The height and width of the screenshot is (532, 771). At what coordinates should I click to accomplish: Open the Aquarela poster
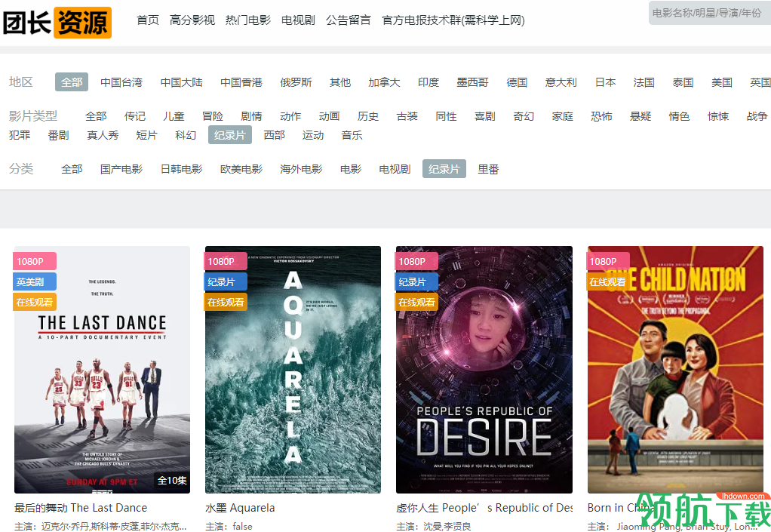click(293, 370)
